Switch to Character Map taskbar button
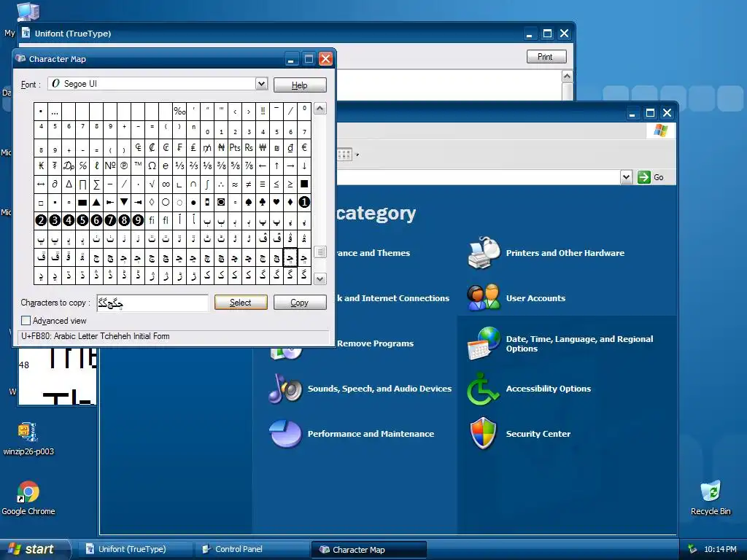Image resolution: width=747 pixels, height=560 pixels. [x=368, y=550]
